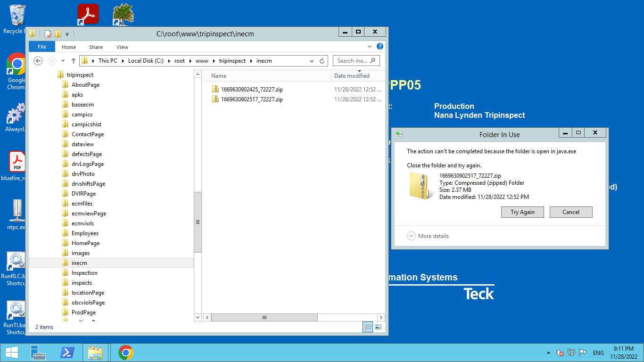Select the apks folder in the tree
644x362 pixels.
(77, 95)
